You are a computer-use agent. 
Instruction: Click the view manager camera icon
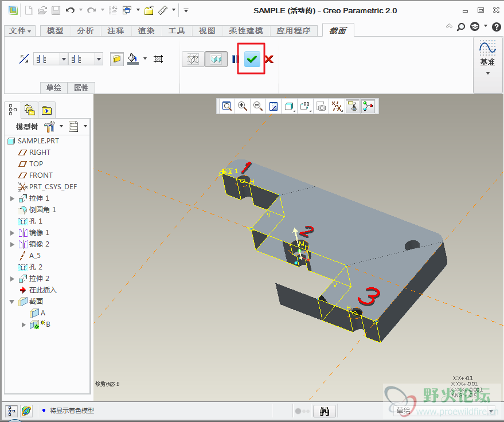coord(321,106)
